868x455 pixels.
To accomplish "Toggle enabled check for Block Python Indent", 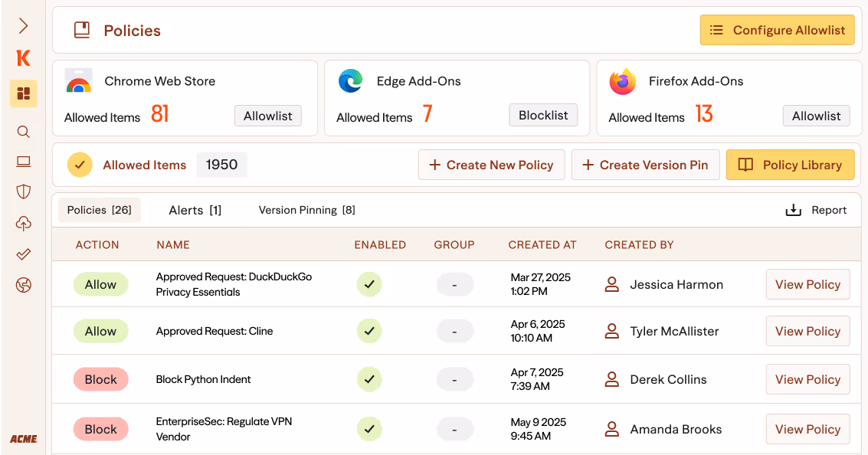I will click(369, 379).
